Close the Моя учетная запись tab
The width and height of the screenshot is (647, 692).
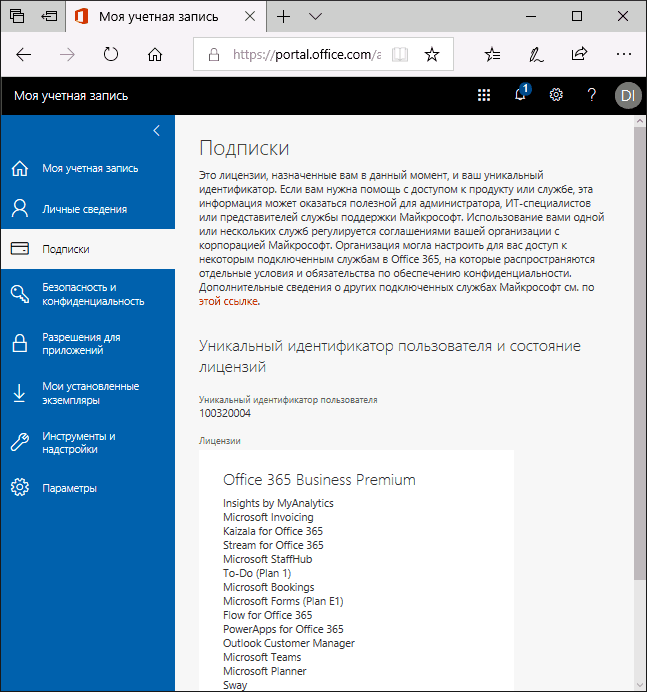click(250, 17)
